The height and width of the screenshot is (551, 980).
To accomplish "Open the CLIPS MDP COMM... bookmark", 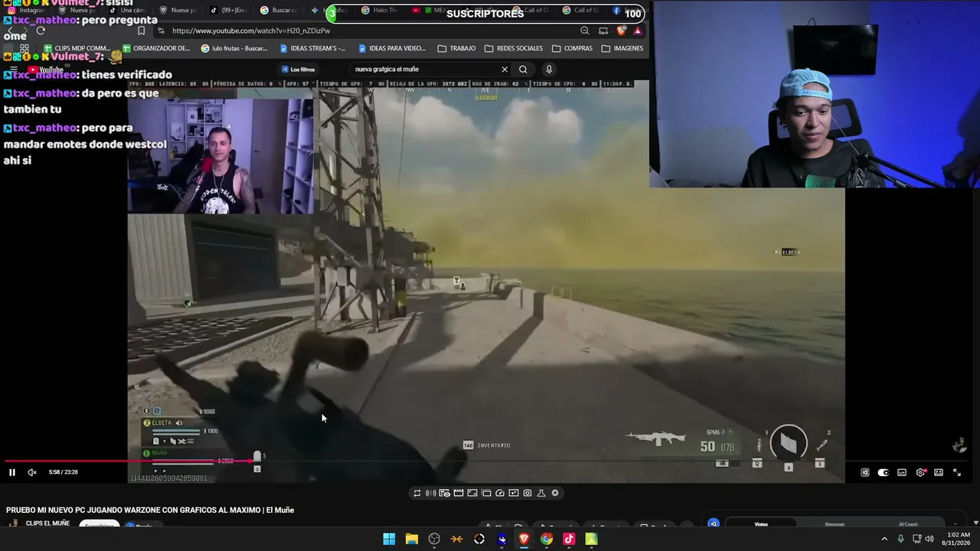I will [77, 48].
